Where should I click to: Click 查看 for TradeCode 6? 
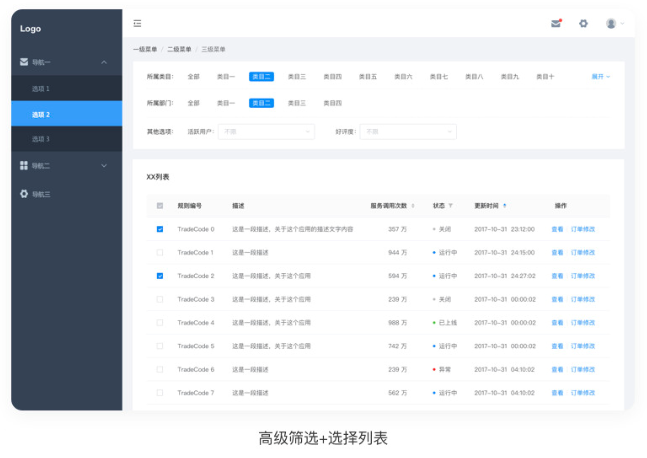(557, 369)
